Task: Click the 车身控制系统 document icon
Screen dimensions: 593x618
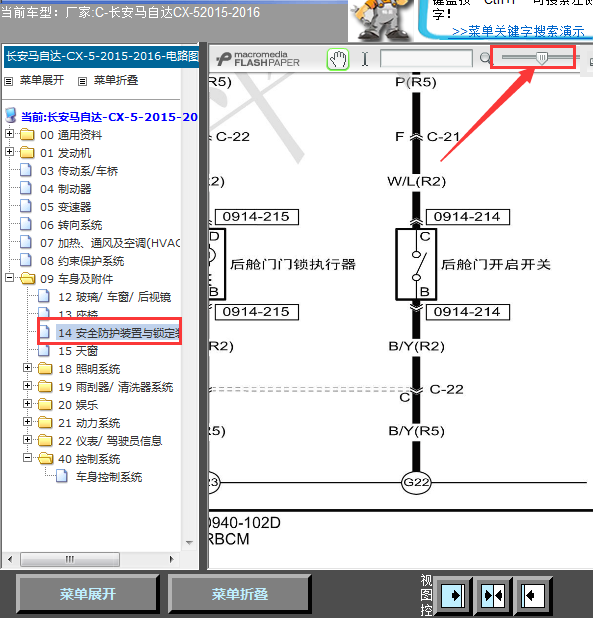Action: coord(62,476)
